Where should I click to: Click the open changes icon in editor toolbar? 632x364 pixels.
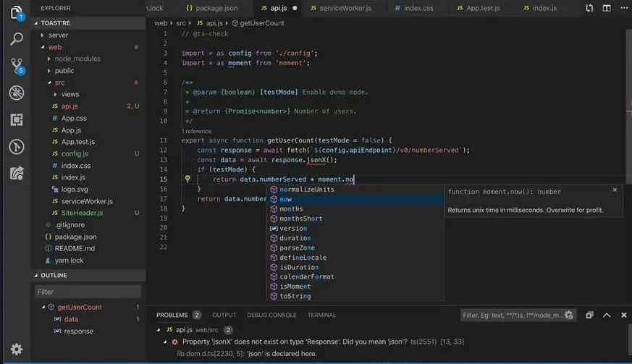[x=589, y=8]
